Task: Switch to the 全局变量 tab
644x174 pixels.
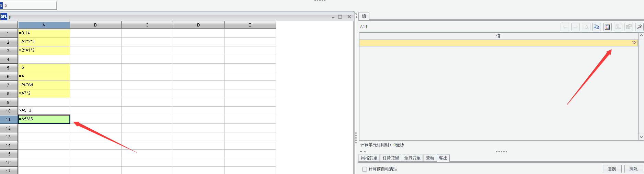Action: [412, 158]
